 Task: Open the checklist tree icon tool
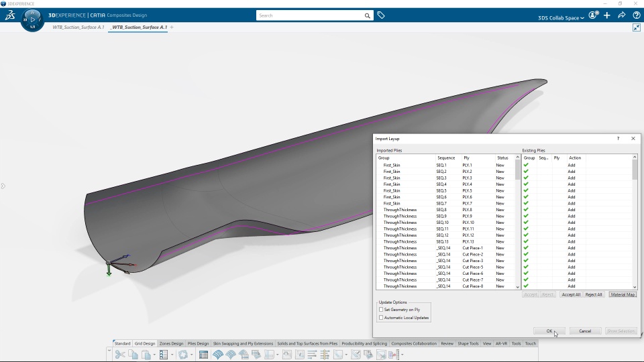click(x=164, y=355)
